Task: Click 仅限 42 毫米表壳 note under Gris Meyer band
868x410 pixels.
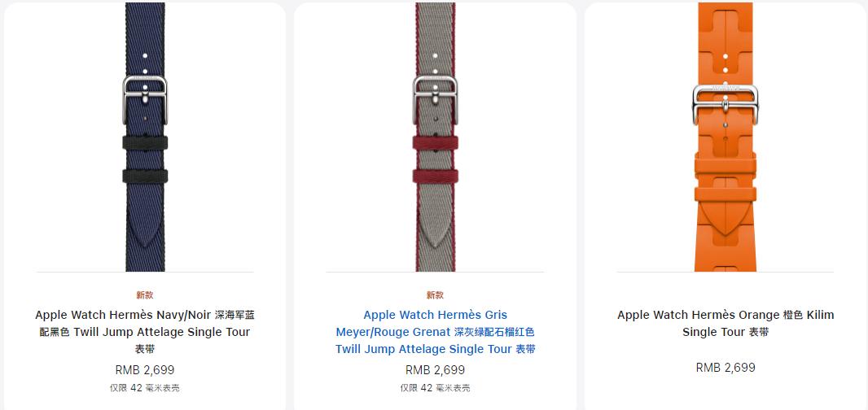Action: 435,388
